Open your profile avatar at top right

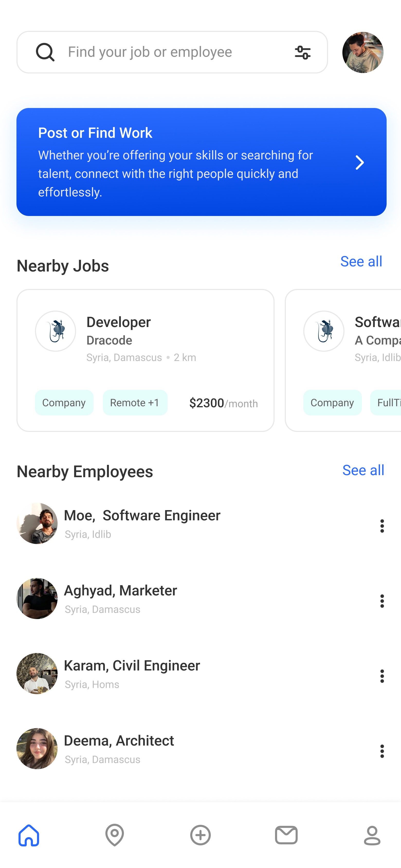pyautogui.click(x=363, y=52)
